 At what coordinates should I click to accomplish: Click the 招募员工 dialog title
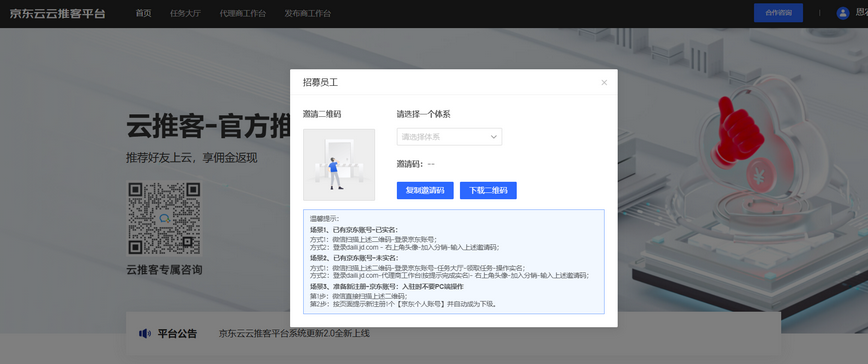tap(321, 82)
